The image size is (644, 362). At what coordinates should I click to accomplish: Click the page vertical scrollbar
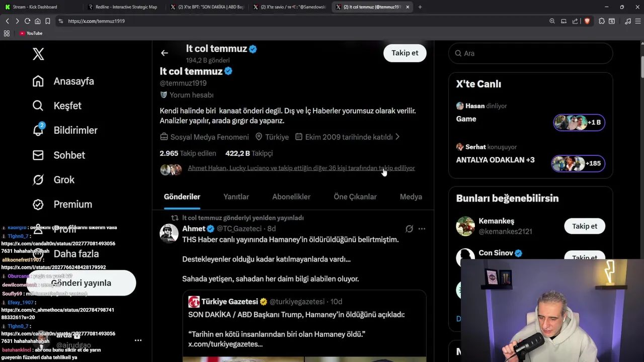[x=641, y=67]
